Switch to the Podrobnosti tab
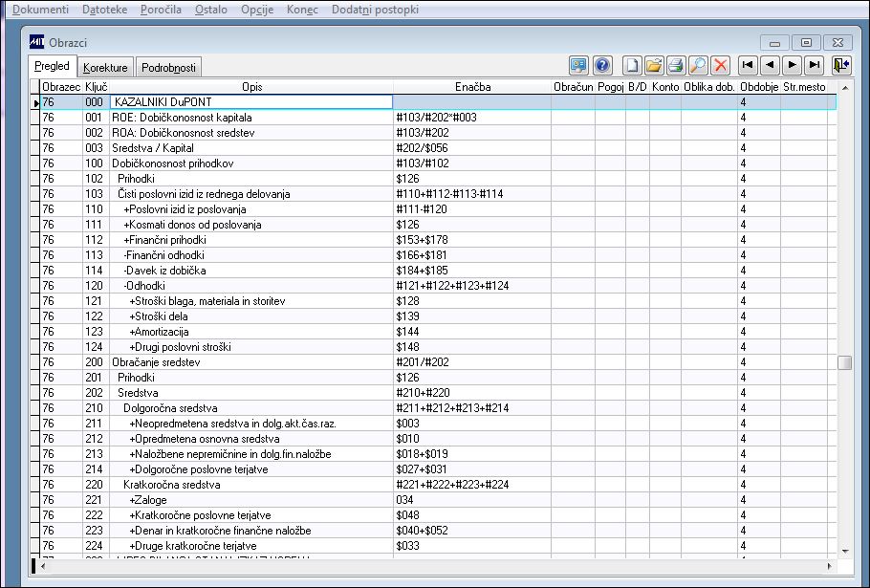 [168, 68]
